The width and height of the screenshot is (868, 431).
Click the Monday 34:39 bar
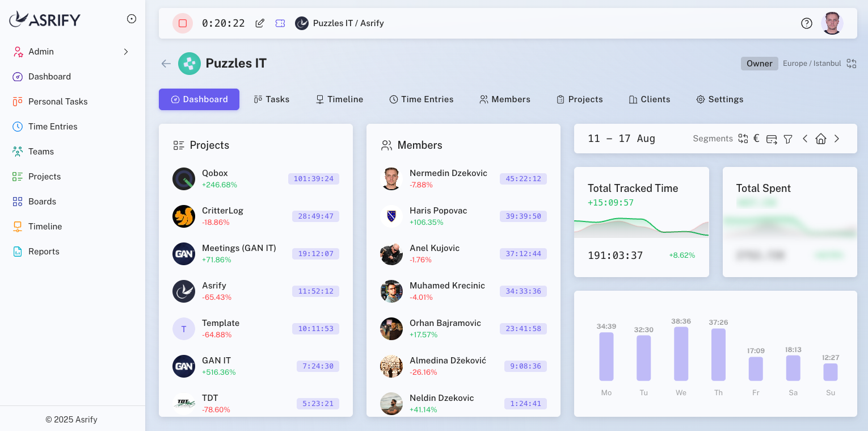coord(606,357)
